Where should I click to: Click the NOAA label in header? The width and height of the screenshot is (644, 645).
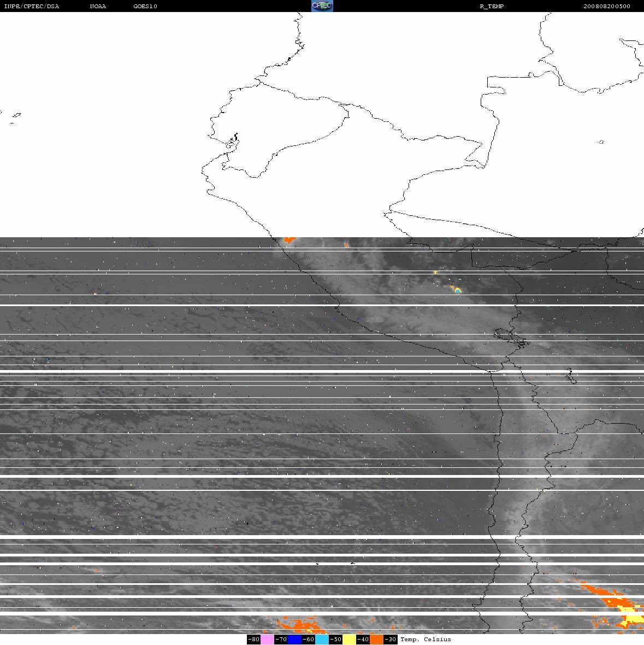pos(98,6)
